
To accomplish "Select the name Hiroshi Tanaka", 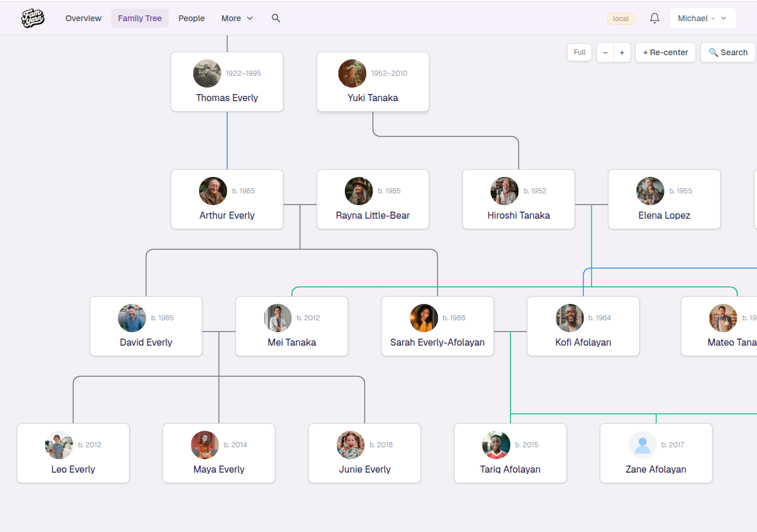I will pos(518,215).
